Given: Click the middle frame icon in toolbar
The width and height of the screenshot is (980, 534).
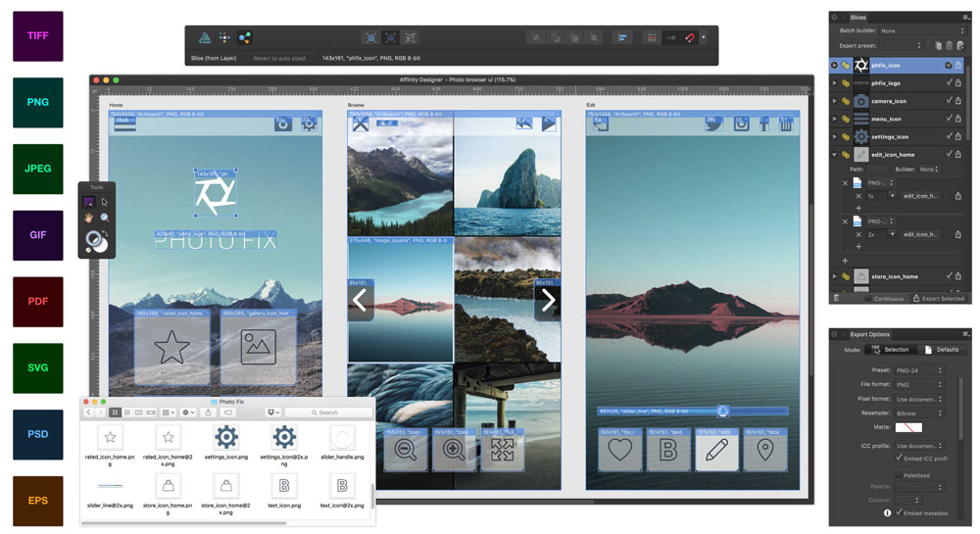Looking at the screenshot, I should tap(391, 38).
